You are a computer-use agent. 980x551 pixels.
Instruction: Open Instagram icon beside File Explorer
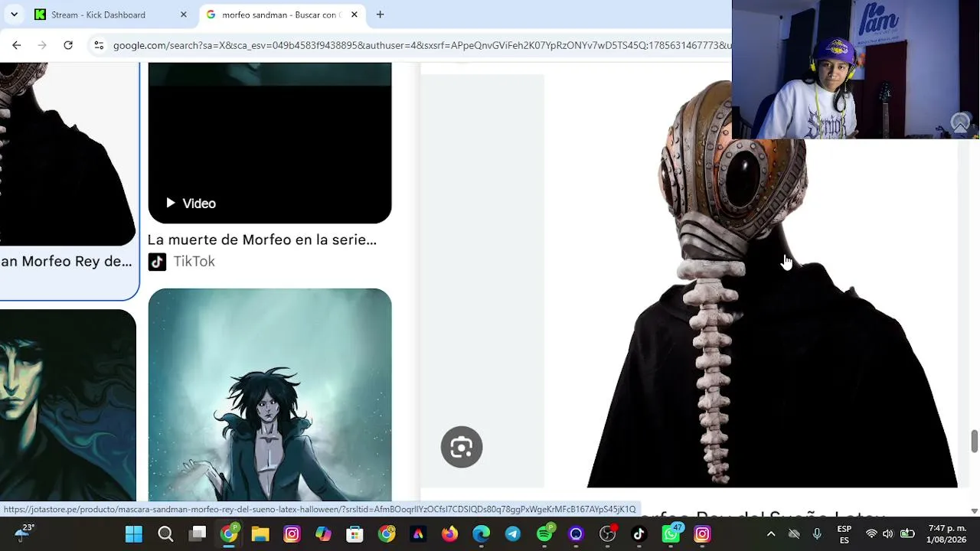pyautogui.click(x=292, y=534)
